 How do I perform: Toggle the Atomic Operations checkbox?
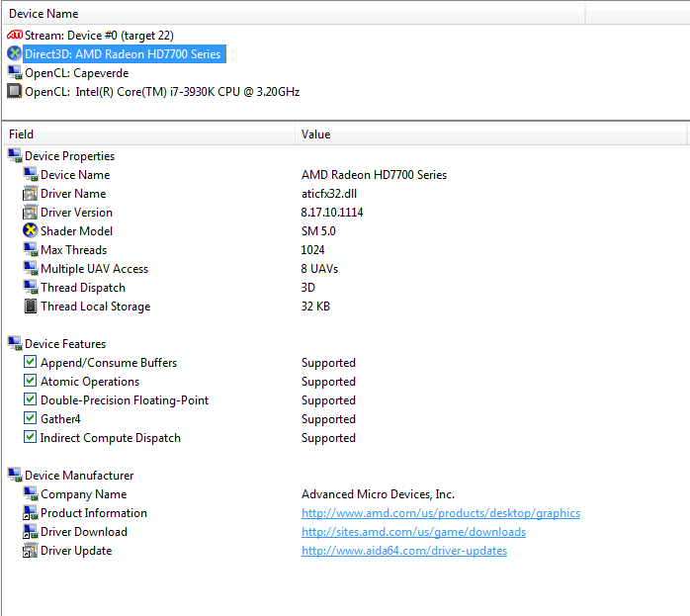30,381
